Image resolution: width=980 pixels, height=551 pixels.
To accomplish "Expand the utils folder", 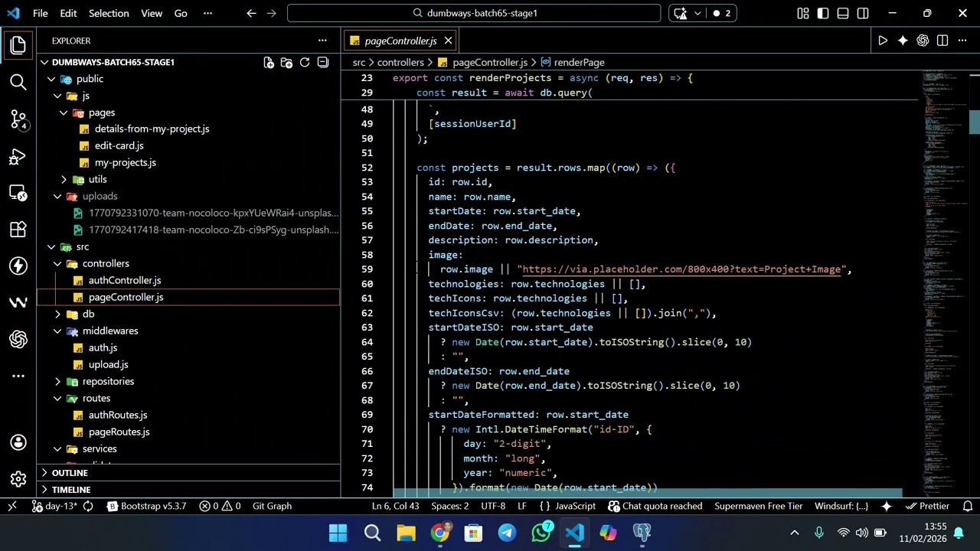I will 97,179.
